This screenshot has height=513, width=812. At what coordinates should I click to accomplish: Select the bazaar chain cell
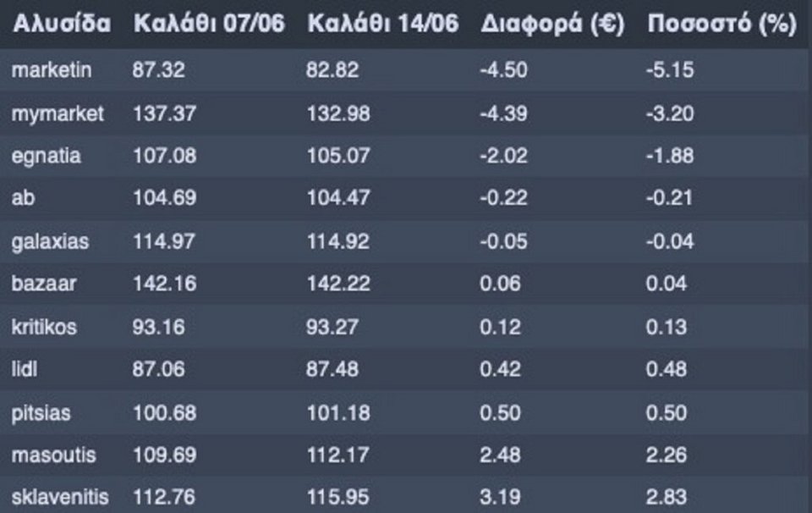[43, 284]
